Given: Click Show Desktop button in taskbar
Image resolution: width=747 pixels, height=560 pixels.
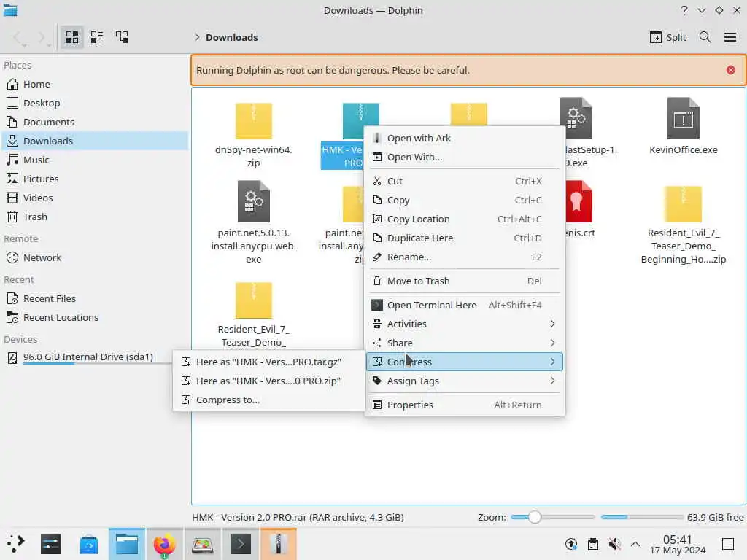Looking at the screenshot, I should click(728, 544).
